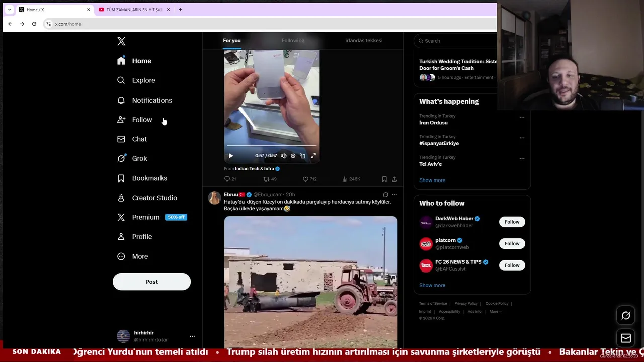Open Terms of Service footer link
Image resolution: width=644 pixels, height=362 pixels.
[x=433, y=304]
